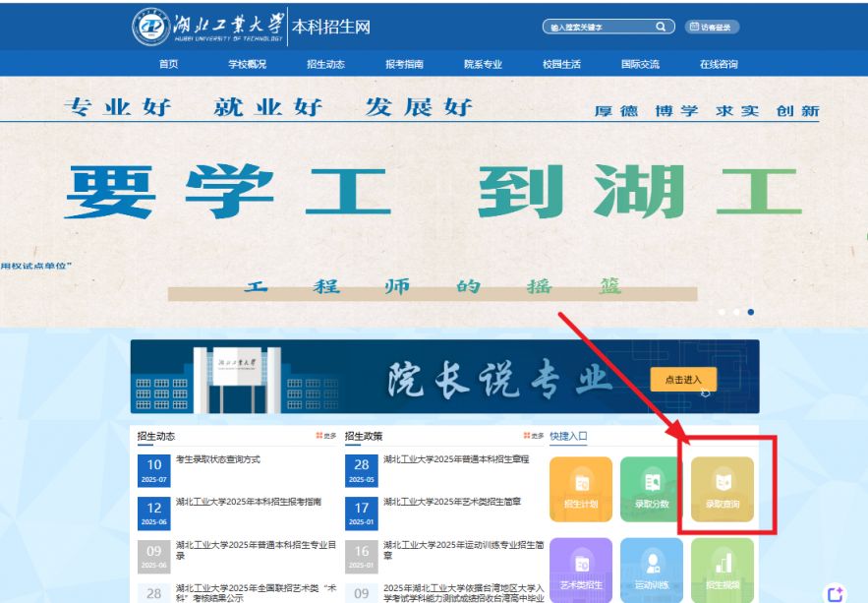Open 考生录取状态查询方式 news item
The image size is (868, 603).
point(217,459)
